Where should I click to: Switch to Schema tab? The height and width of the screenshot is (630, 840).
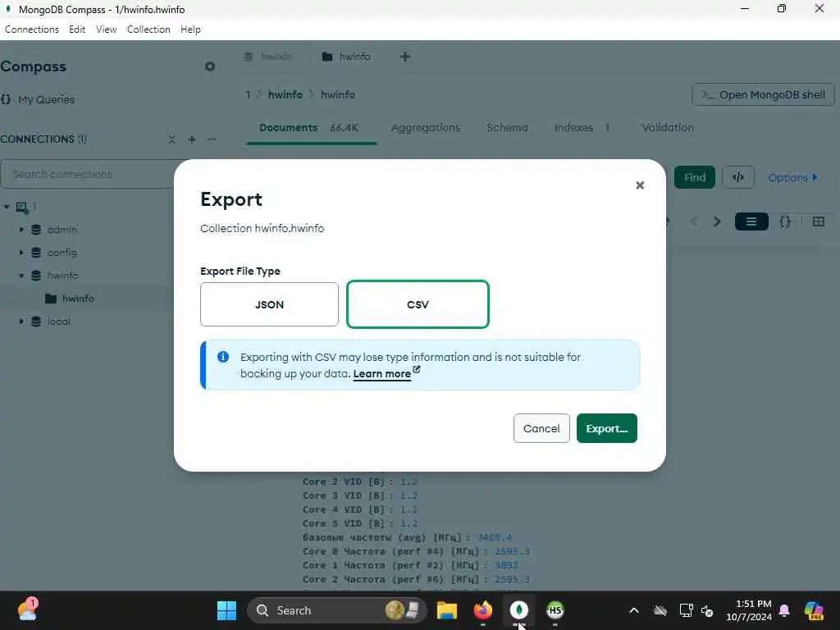coord(507,128)
